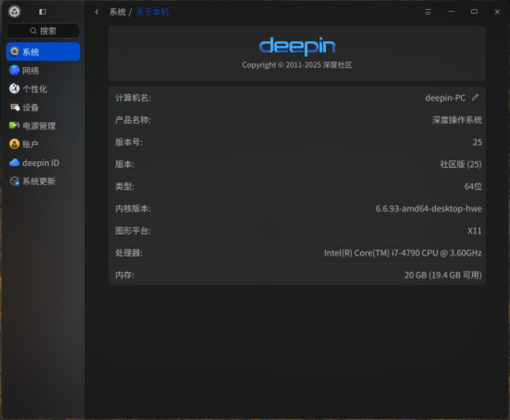Click the 社区版 (25) edition value
The image size is (510, 420).
pyautogui.click(x=461, y=164)
